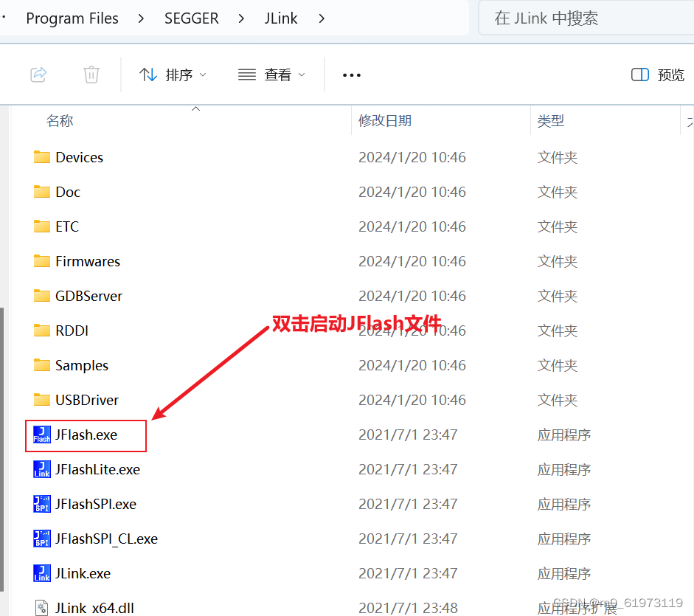The height and width of the screenshot is (616, 694).
Task: Select the JFlashSPI_CL.exe file name
Action: [x=106, y=539]
